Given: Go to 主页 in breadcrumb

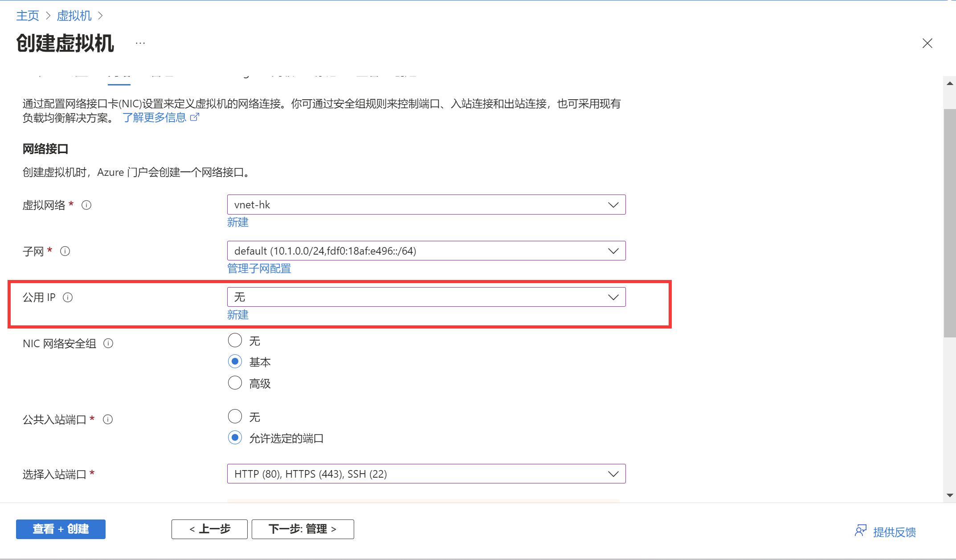Looking at the screenshot, I should pos(28,16).
